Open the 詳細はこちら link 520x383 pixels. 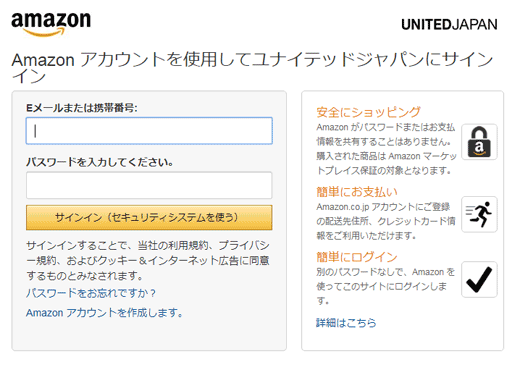[346, 323]
